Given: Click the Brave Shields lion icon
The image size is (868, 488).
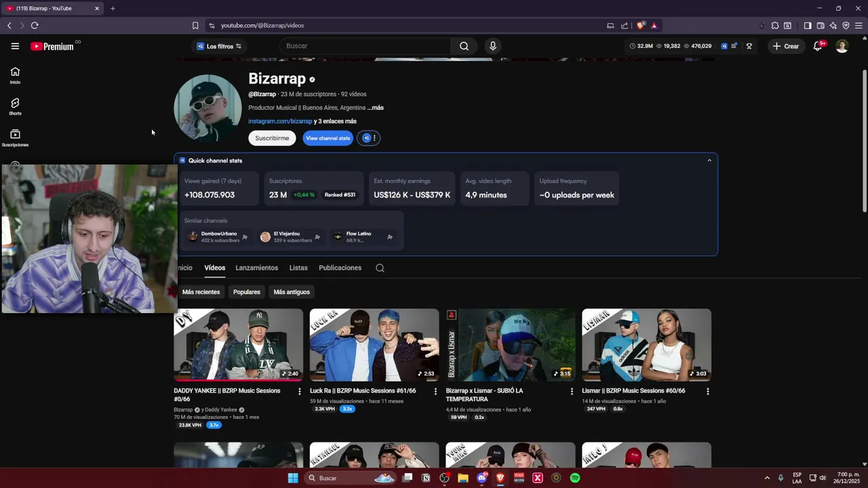Looking at the screenshot, I should pyautogui.click(x=641, y=25).
